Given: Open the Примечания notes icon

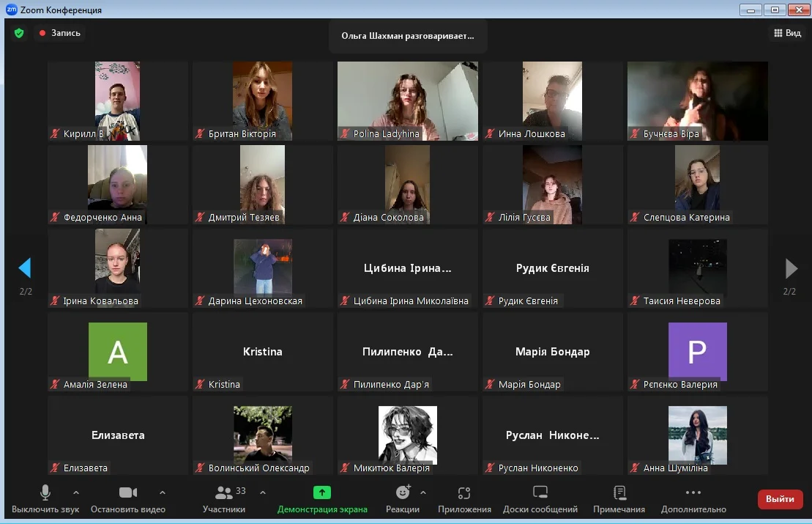Looking at the screenshot, I should 619,492.
